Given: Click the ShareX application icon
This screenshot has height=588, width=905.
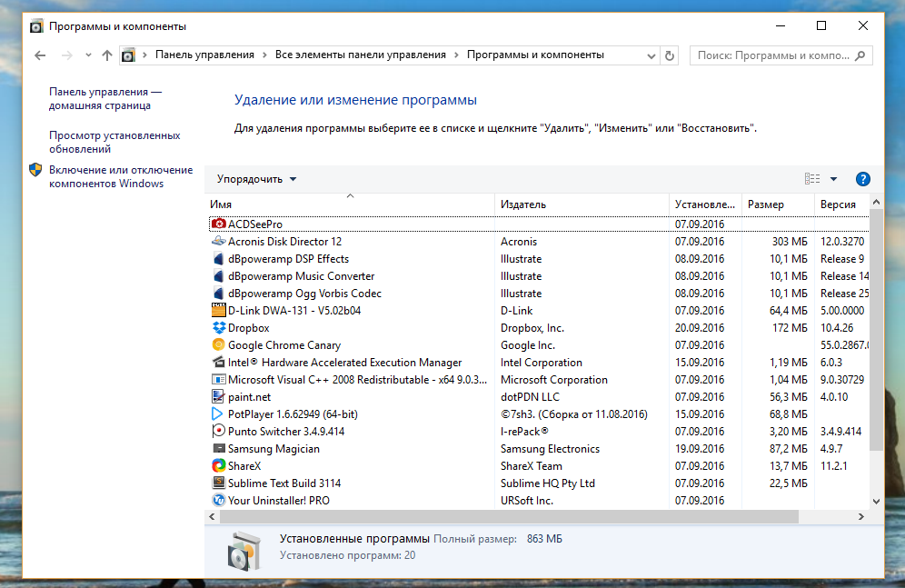Looking at the screenshot, I should pyautogui.click(x=218, y=466).
